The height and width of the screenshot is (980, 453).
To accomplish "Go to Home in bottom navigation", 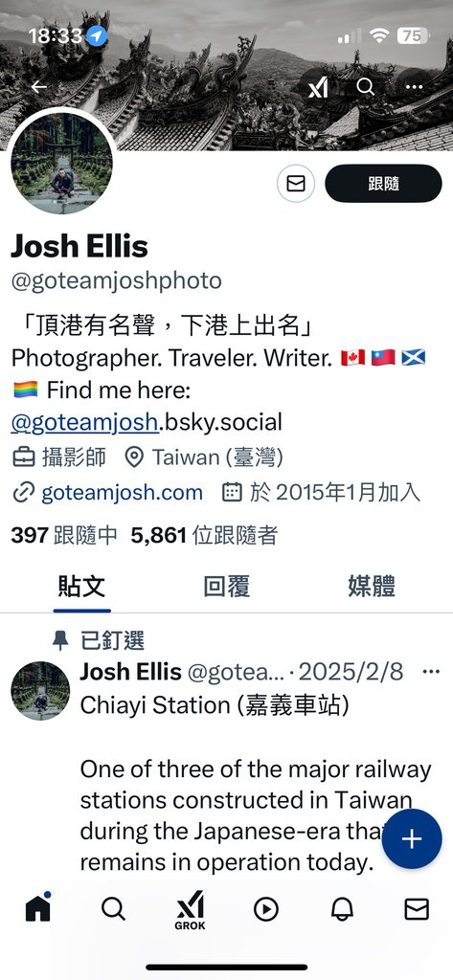I will click(37, 907).
